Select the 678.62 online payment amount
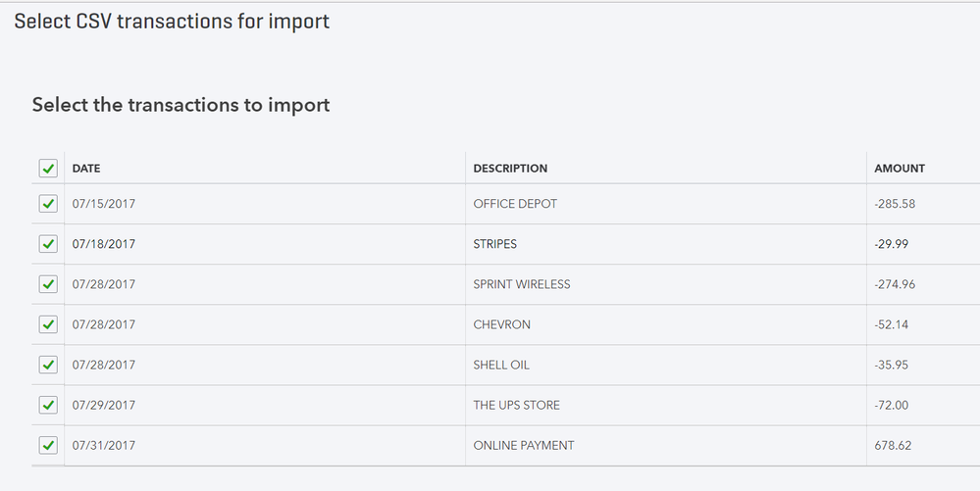Screen dimensions: 980x491 893,445
